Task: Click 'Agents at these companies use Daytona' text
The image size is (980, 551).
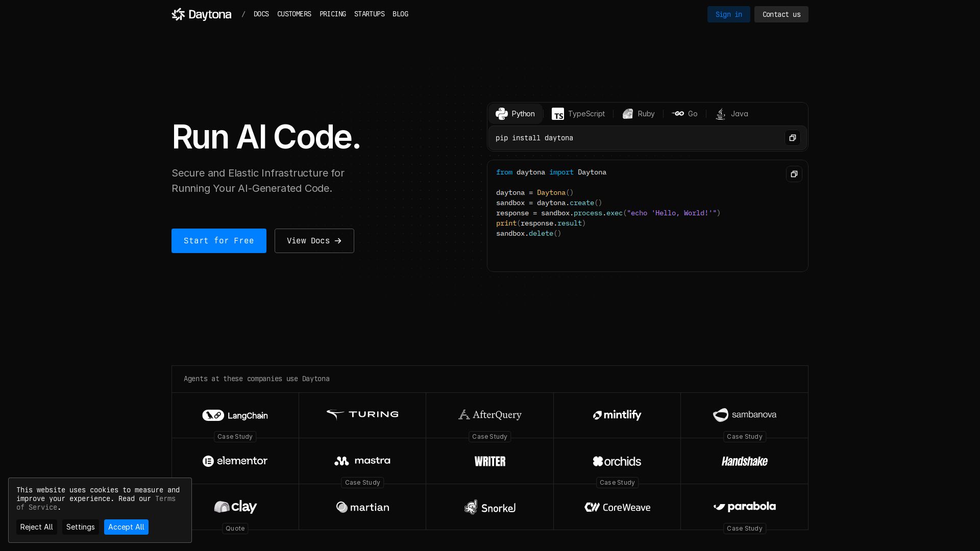Action: click(256, 379)
